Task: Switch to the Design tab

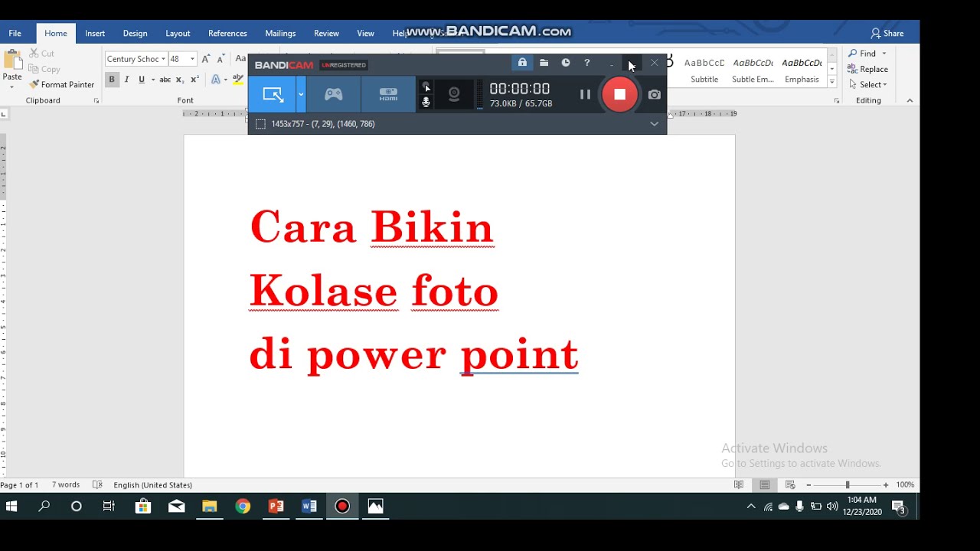Action: [135, 34]
